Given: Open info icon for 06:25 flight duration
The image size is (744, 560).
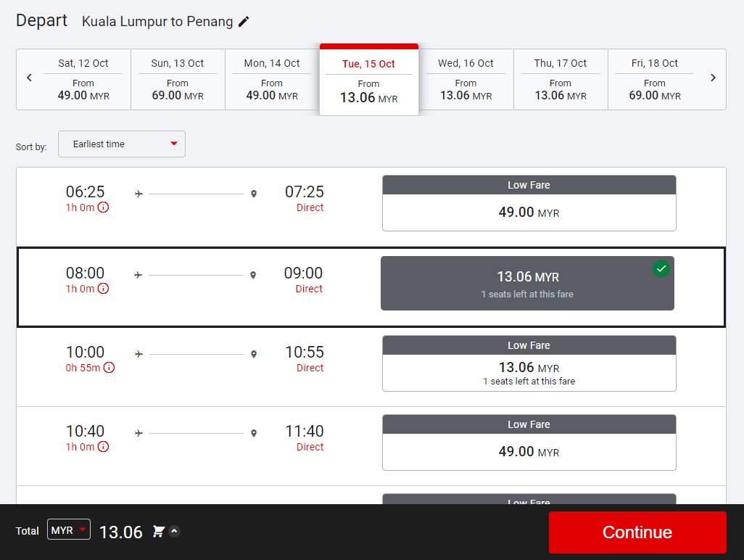Looking at the screenshot, I should coord(103,207).
